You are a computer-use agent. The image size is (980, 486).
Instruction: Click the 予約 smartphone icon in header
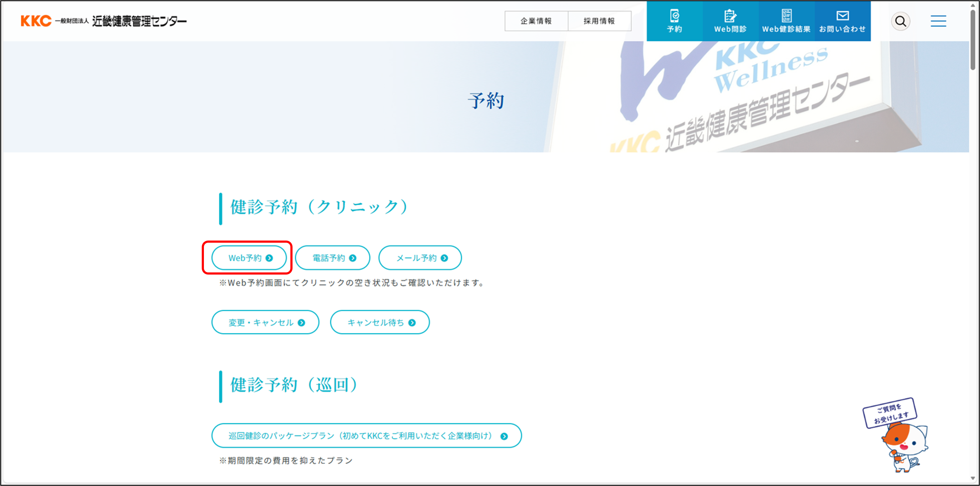pyautogui.click(x=674, y=16)
